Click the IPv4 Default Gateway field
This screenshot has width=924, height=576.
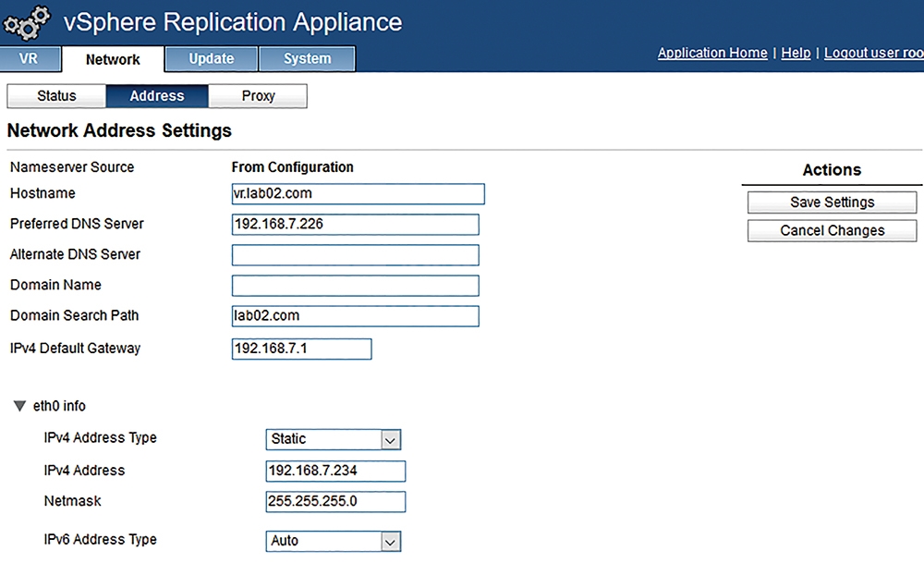pos(302,349)
